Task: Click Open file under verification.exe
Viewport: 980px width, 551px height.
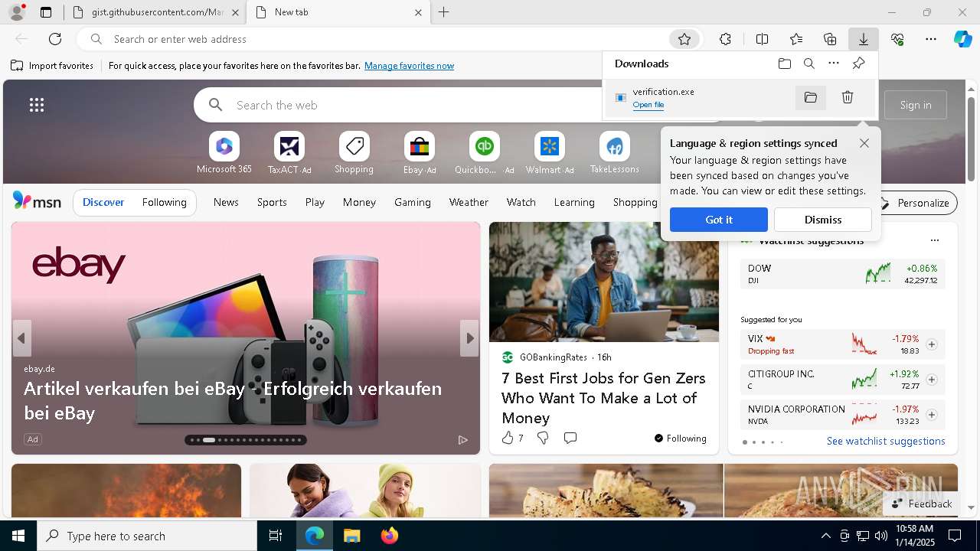Action: (648, 105)
